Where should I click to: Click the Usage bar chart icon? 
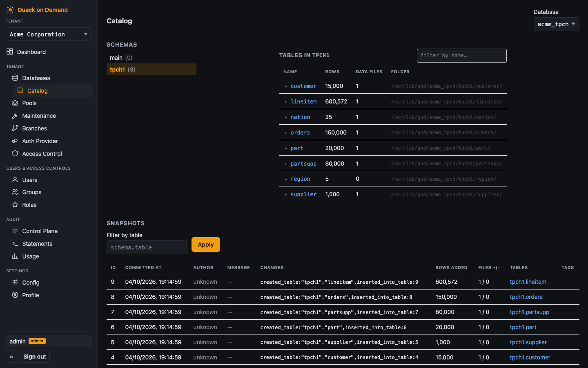(x=15, y=256)
